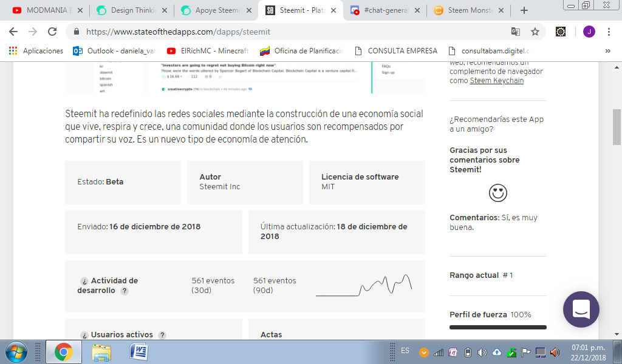Follow the Steem Keychain link

[x=497, y=81]
